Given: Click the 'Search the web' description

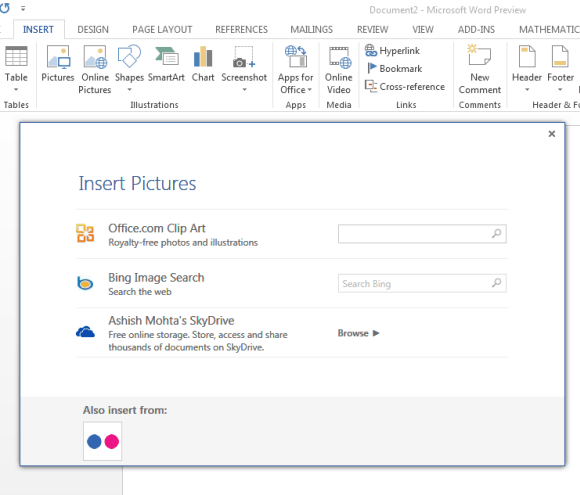Looking at the screenshot, I should [140, 292].
